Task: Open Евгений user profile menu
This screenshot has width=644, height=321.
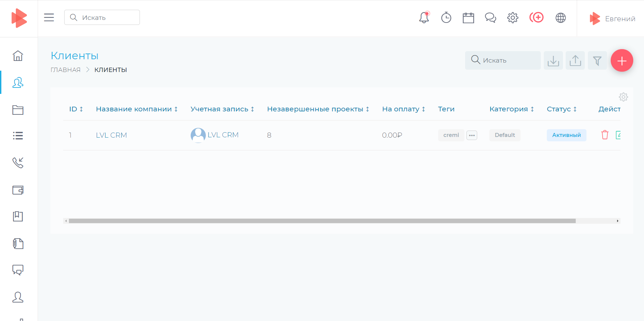Action: click(612, 19)
